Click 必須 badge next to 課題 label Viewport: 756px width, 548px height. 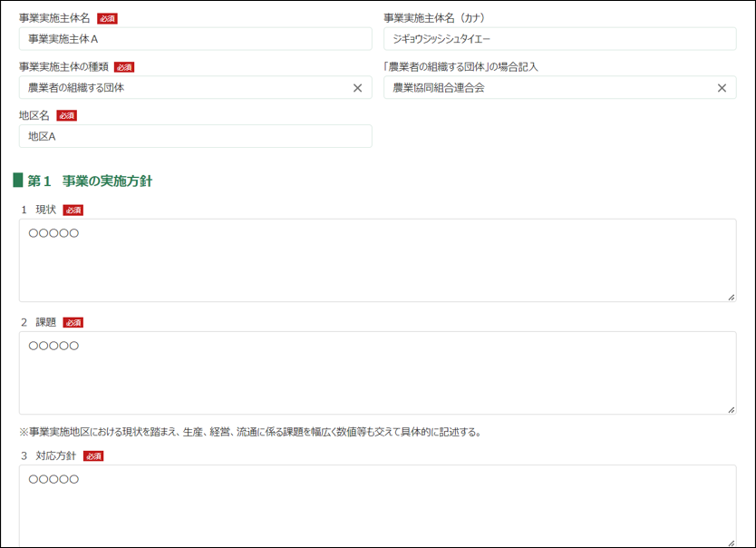pos(73,322)
